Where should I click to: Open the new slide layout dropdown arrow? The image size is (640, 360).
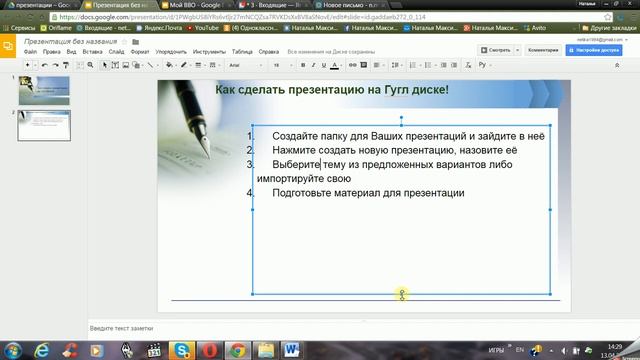point(35,65)
